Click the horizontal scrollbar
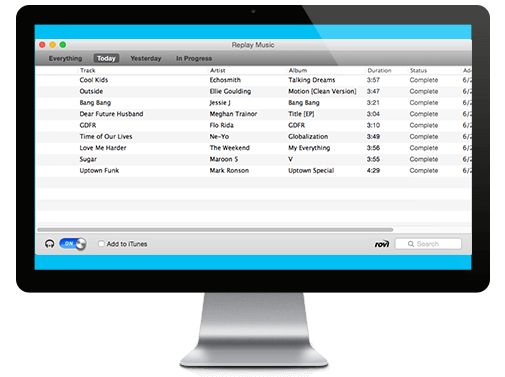Image resolution: width=505 pixels, height=377 pixels. tap(215, 230)
